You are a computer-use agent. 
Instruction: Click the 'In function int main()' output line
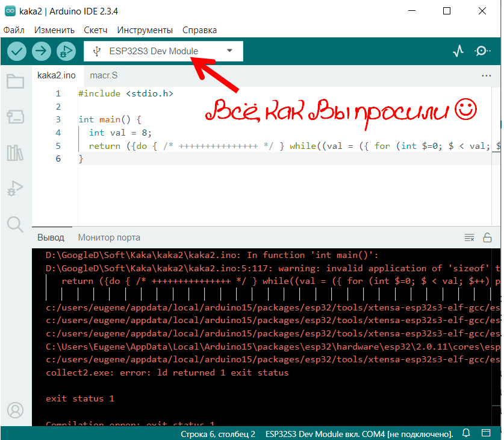(212, 256)
